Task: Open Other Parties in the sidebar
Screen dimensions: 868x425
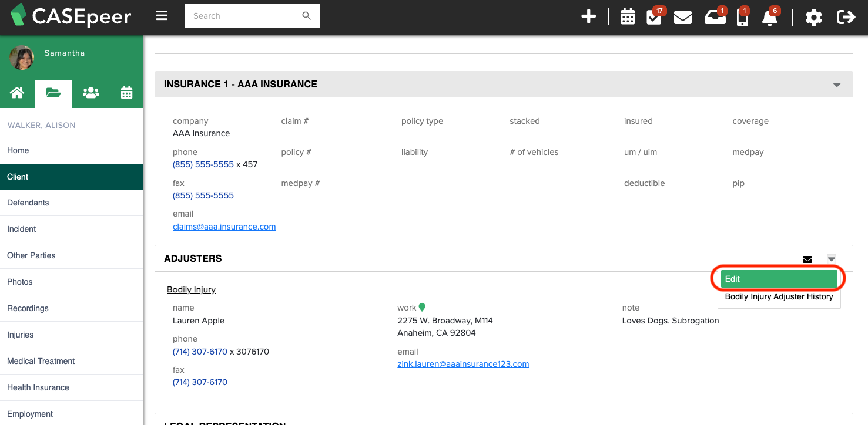Action: (72, 255)
